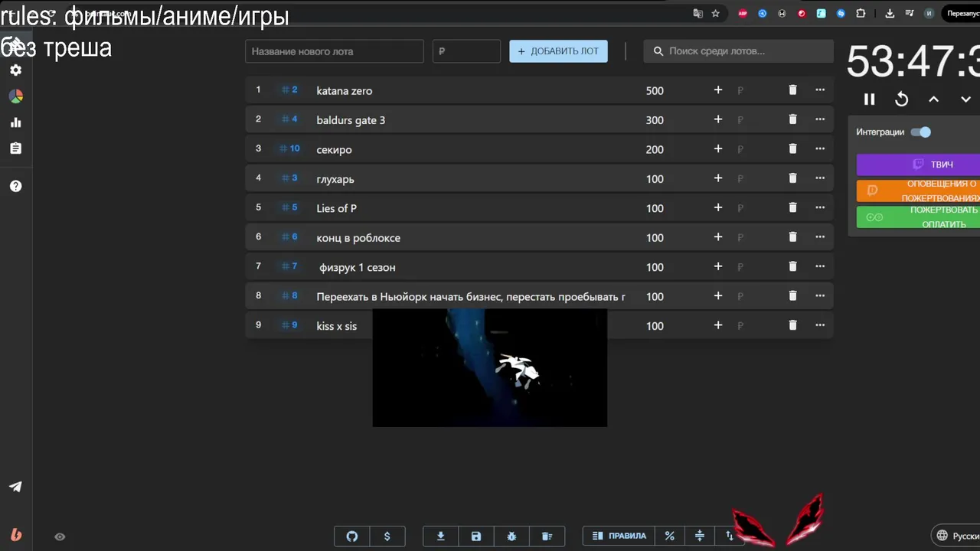Toggle the eye visibility icon bottom-left
980x551 pixels.
pyautogui.click(x=60, y=536)
